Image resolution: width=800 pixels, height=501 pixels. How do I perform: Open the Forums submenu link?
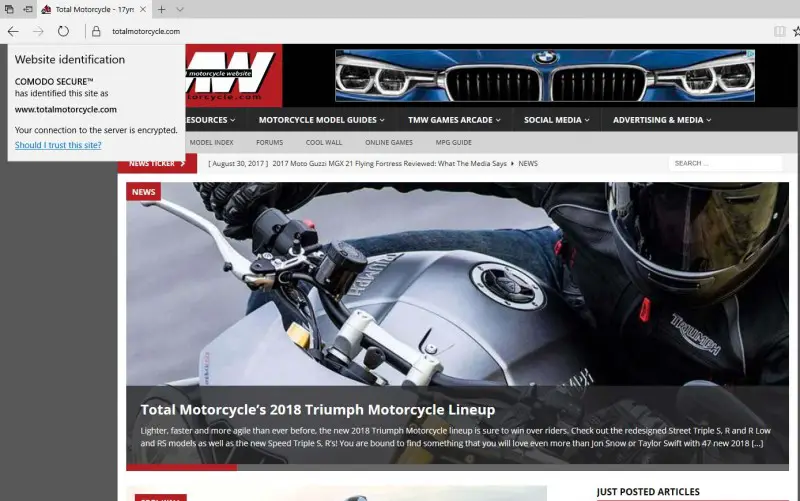(x=269, y=142)
